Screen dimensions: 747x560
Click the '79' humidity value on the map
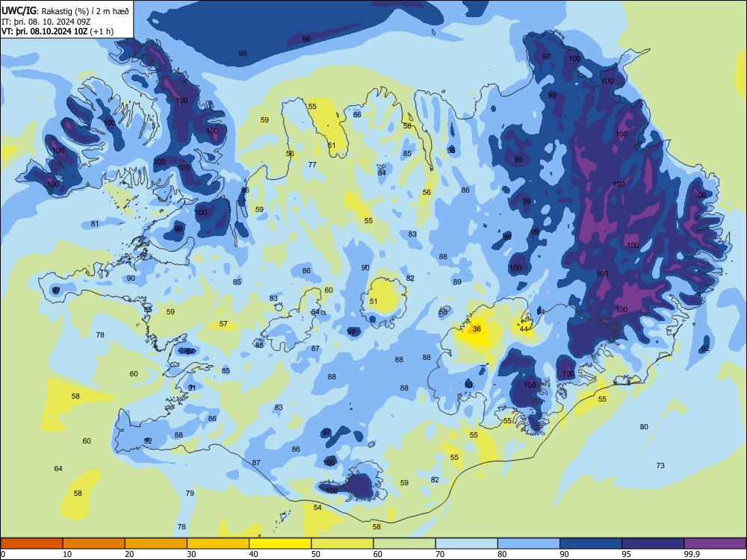coord(190,494)
